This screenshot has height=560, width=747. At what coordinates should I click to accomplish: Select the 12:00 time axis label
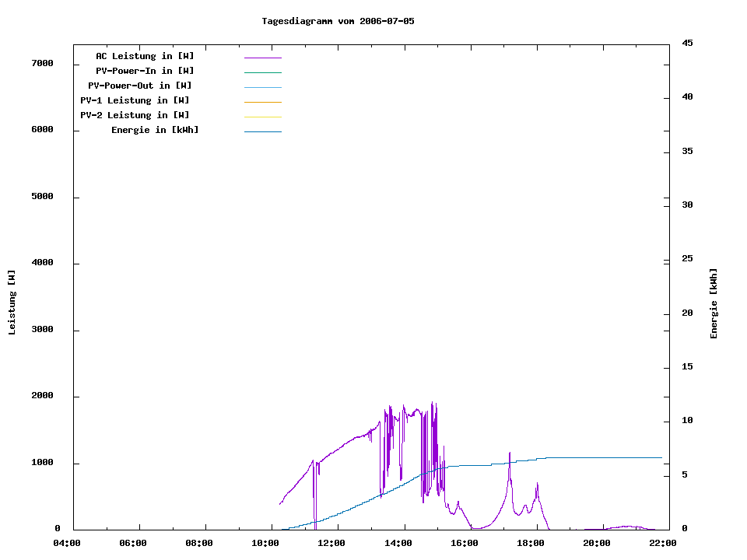tap(332, 543)
